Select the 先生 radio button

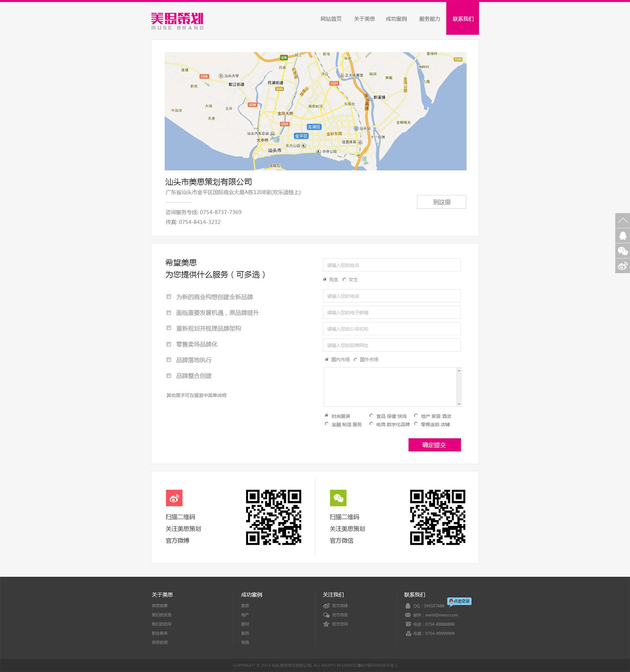coord(325,280)
